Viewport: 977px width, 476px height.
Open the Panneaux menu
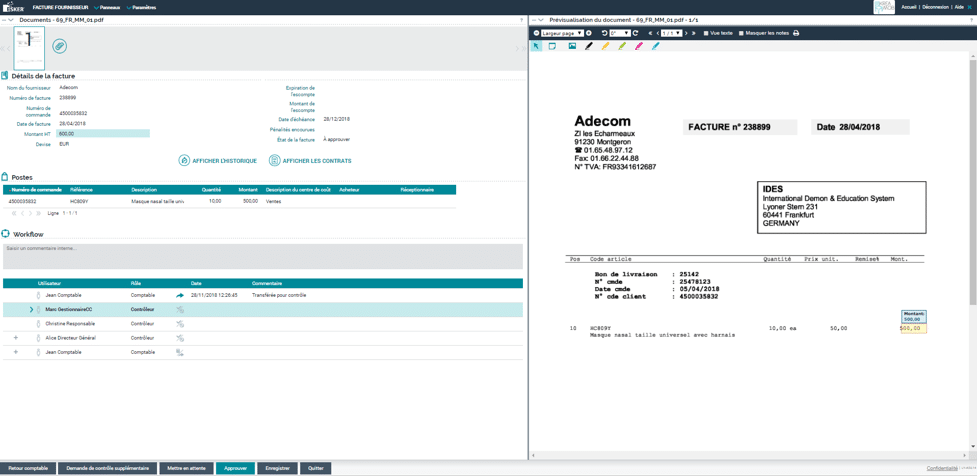click(107, 7)
